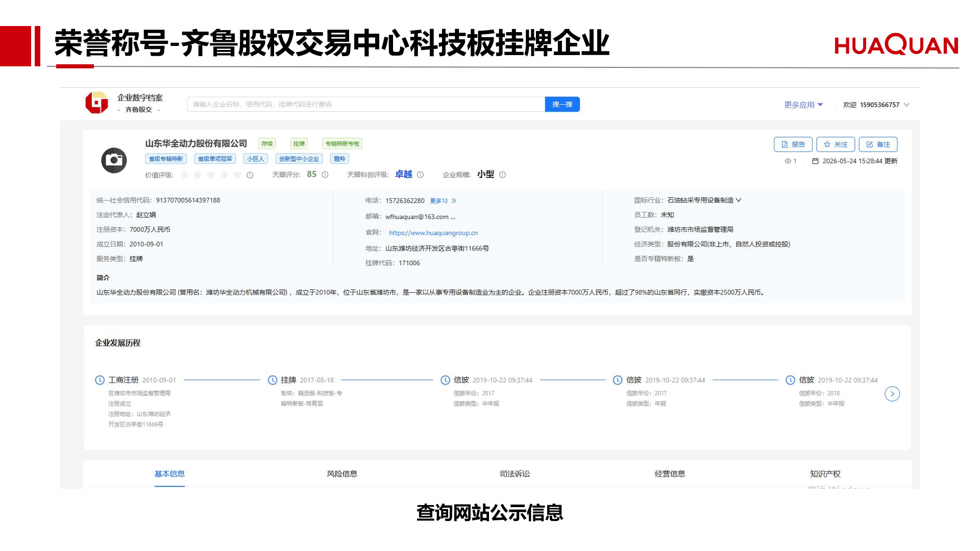The image size is (980, 551).
Task: Click the 搜一搜 search button
Action: click(562, 104)
